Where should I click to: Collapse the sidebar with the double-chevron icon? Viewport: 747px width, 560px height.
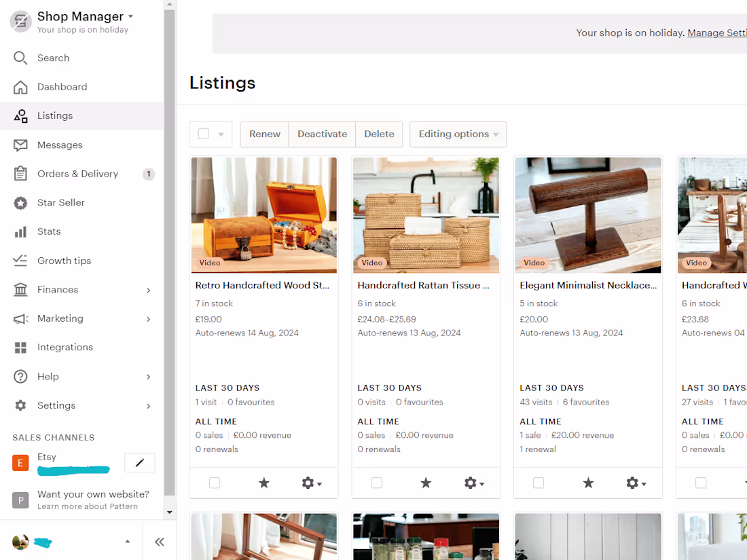(160, 542)
